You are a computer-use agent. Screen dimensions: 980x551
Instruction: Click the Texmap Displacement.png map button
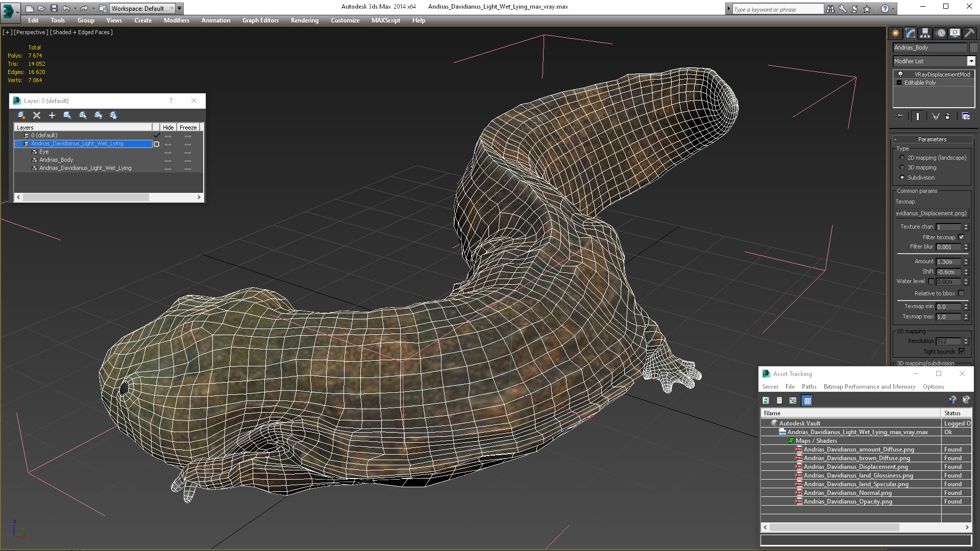[x=932, y=213]
